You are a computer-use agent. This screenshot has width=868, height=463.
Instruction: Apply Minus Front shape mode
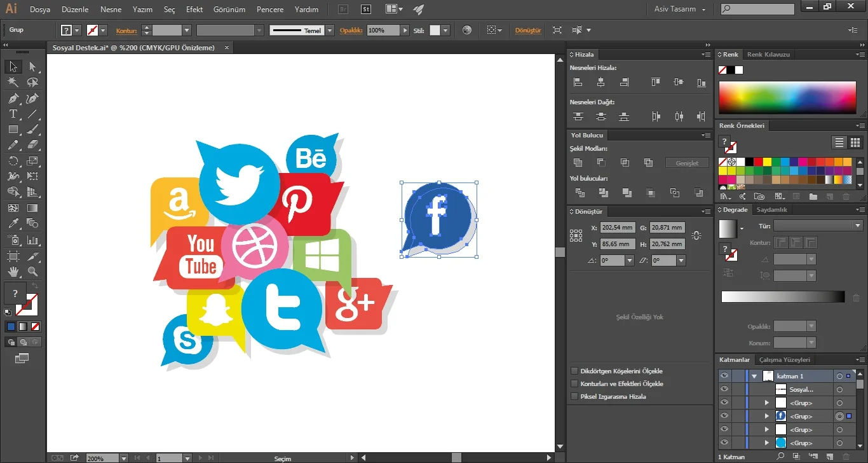[x=601, y=163]
